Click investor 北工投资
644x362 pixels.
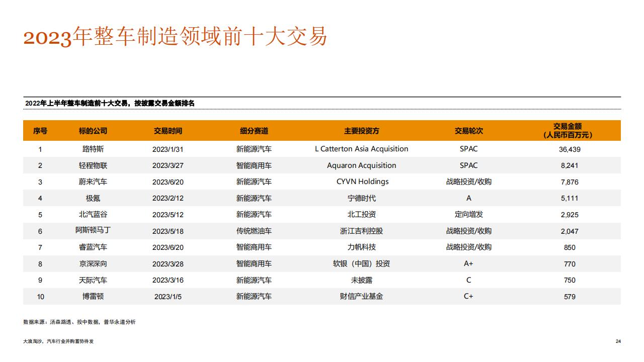[362, 214]
